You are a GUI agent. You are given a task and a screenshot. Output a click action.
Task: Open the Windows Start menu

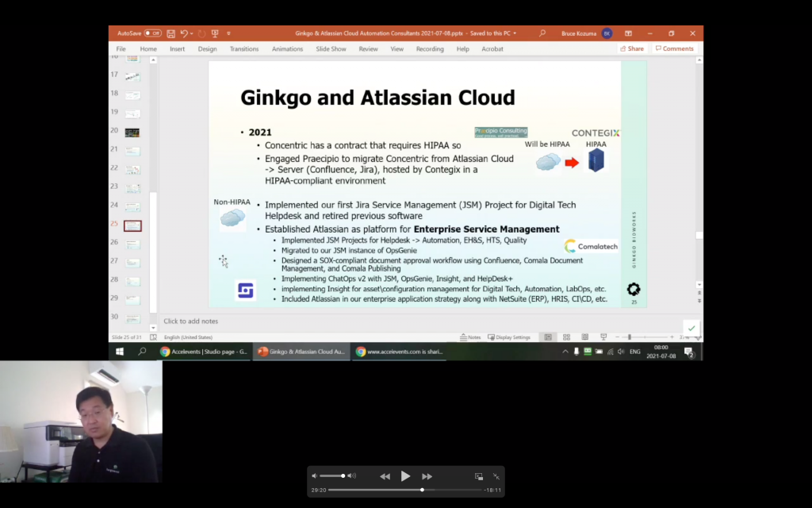coord(120,352)
